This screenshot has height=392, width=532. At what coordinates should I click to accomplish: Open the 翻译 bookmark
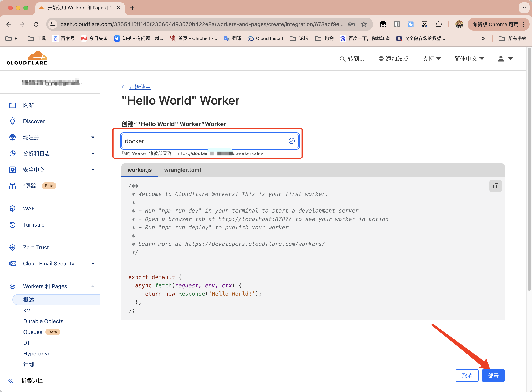232,38
